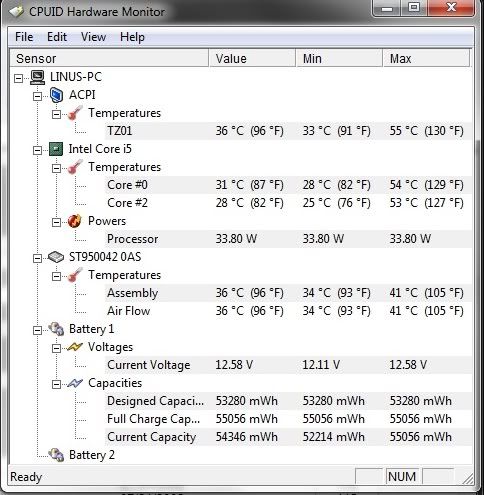This screenshot has height=495, width=484.
Task: Collapse Temperatures under Intel Core i5
Action: click(x=57, y=169)
